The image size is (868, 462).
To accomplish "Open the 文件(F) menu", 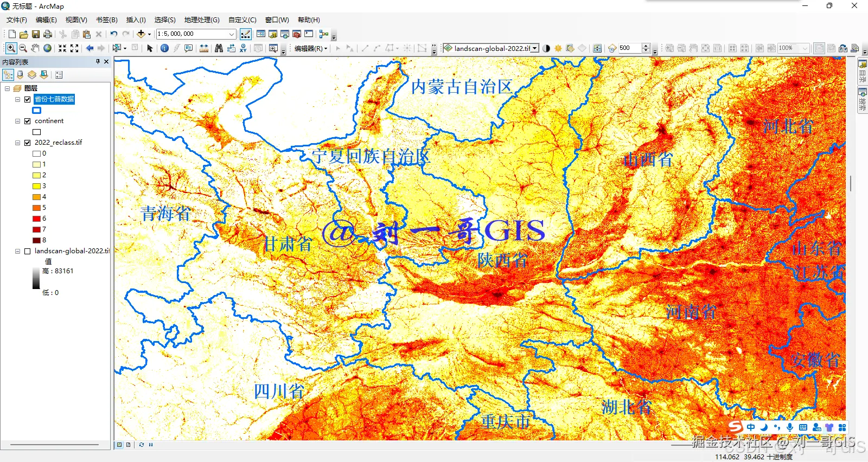I will tap(17, 20).
